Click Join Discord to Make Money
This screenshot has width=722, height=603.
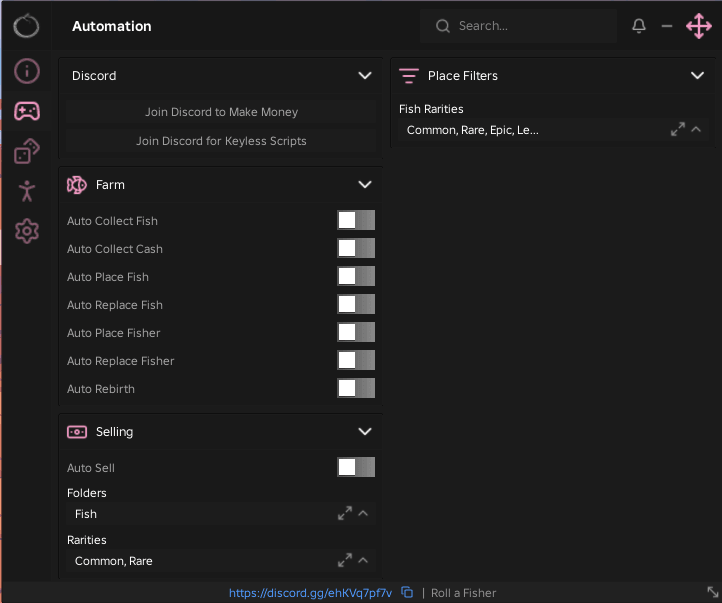[221, 112]
